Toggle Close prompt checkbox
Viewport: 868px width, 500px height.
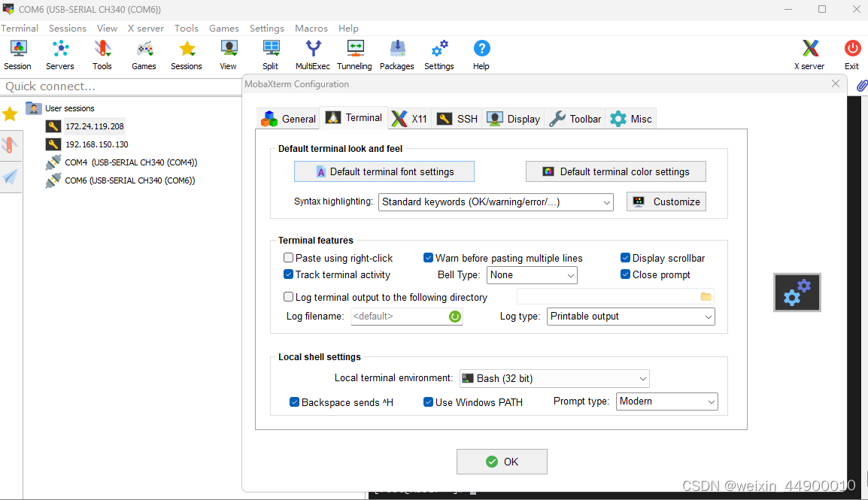pyautogui.click(x=626, y=274)
